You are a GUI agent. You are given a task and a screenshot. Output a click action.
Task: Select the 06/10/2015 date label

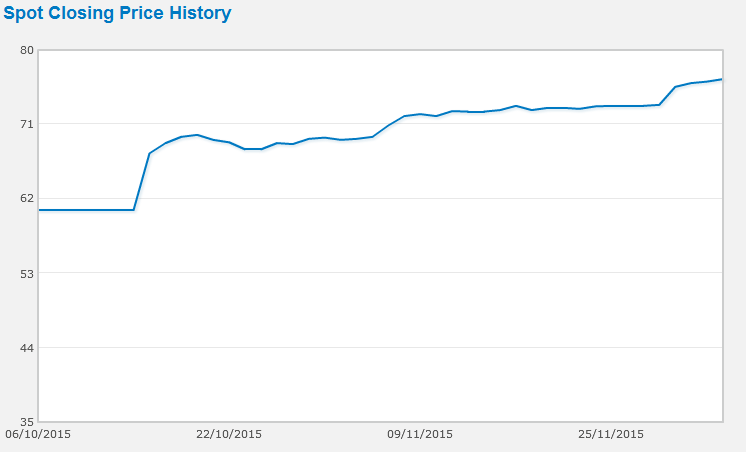pos(38,434)
